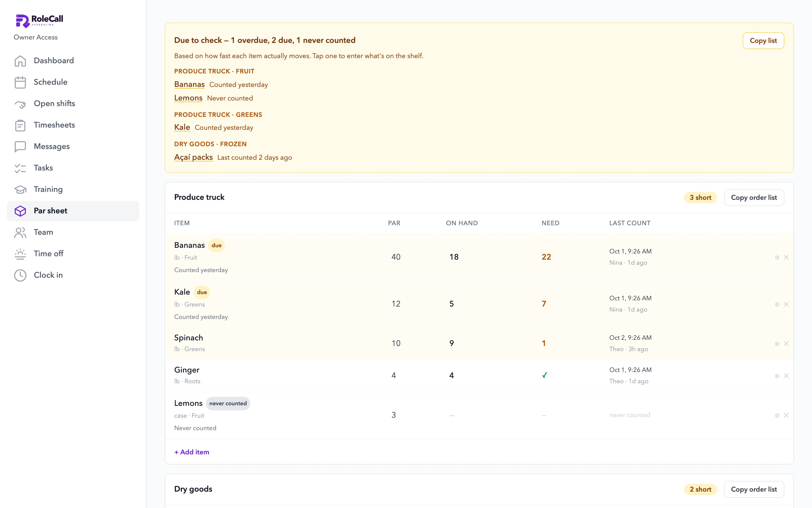Copy order list for Dry goods
812x508 pixels.
754,490
